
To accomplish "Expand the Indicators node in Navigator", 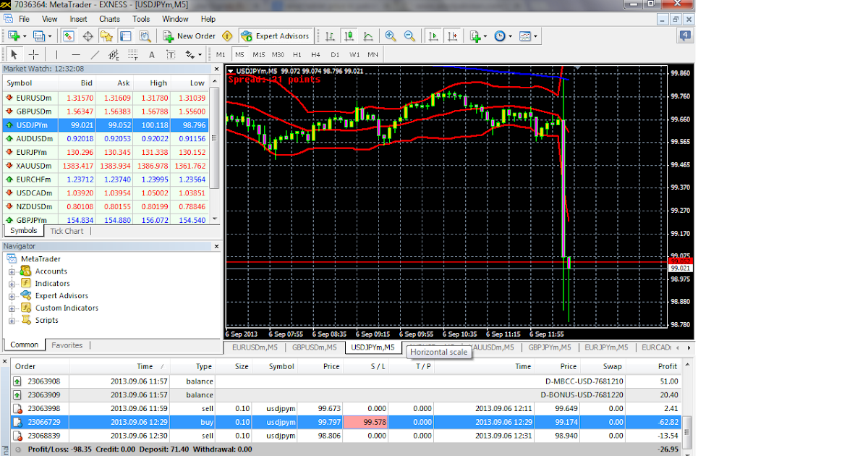I will pos(12,284).
